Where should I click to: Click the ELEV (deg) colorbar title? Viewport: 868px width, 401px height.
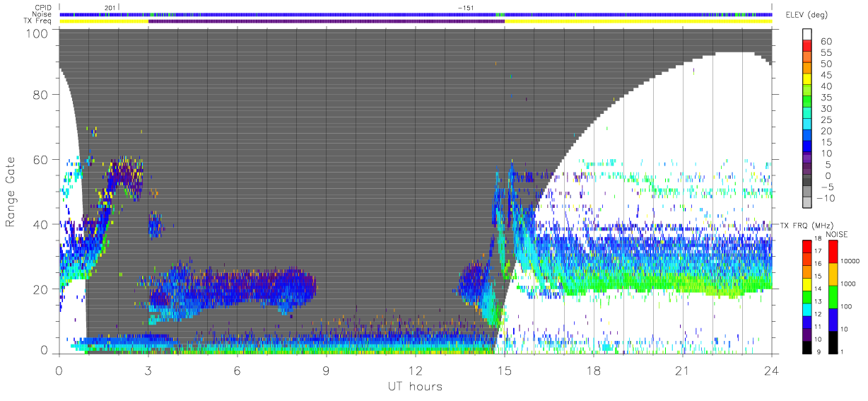click(x=808, y=14)
